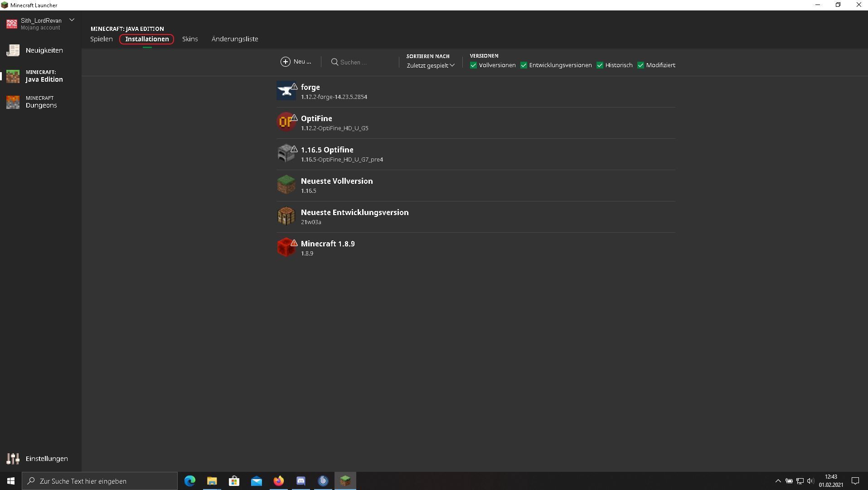Expand the Sith_LordRevan account dropdown arrow
The height and width of the screenshot is (490, 868).
[x=72, y=20]
